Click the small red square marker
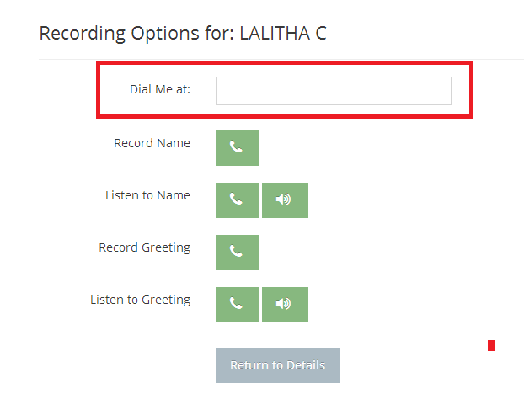 (491, 345)
